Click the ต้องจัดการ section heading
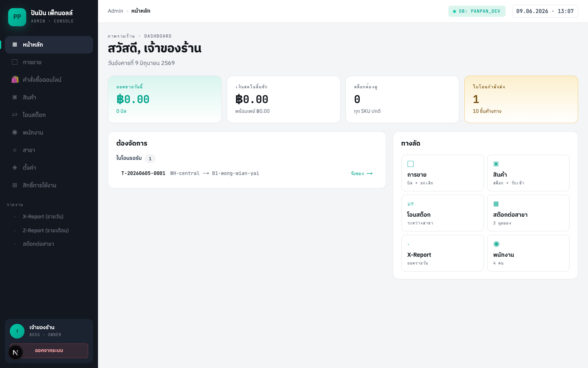 tap(132, 144)
